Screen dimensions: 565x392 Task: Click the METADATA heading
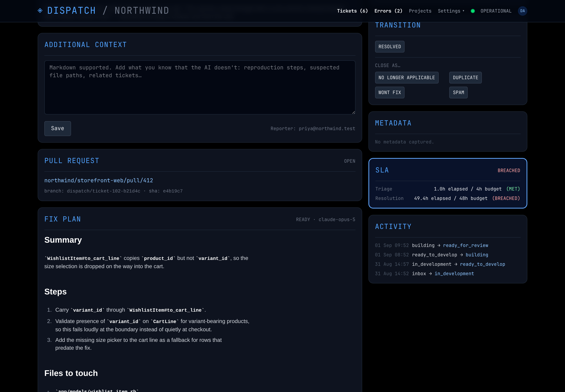[393, 123]
